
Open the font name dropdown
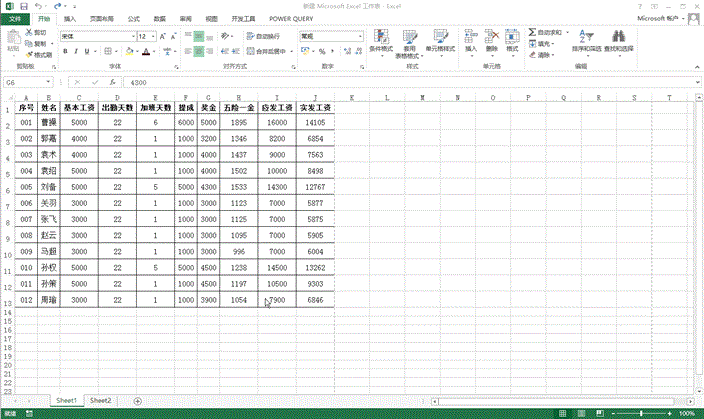(x=131, y=36)
